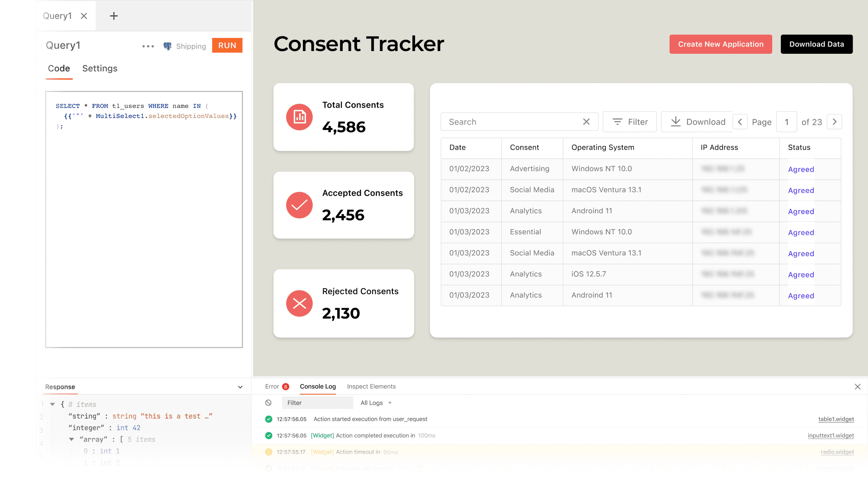Click the red Error count badge

click(x=285, y=386)
